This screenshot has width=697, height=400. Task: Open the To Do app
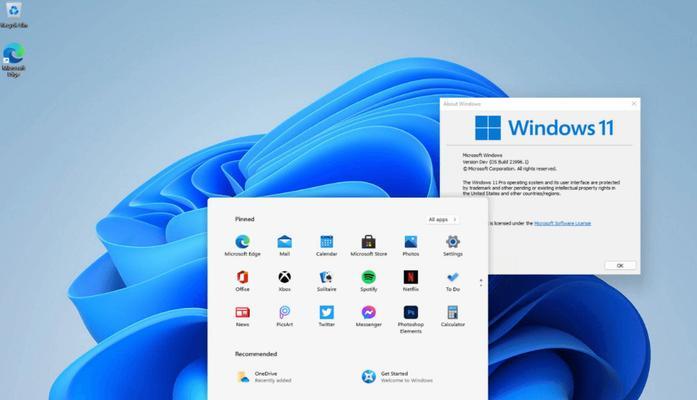[453, 280]
